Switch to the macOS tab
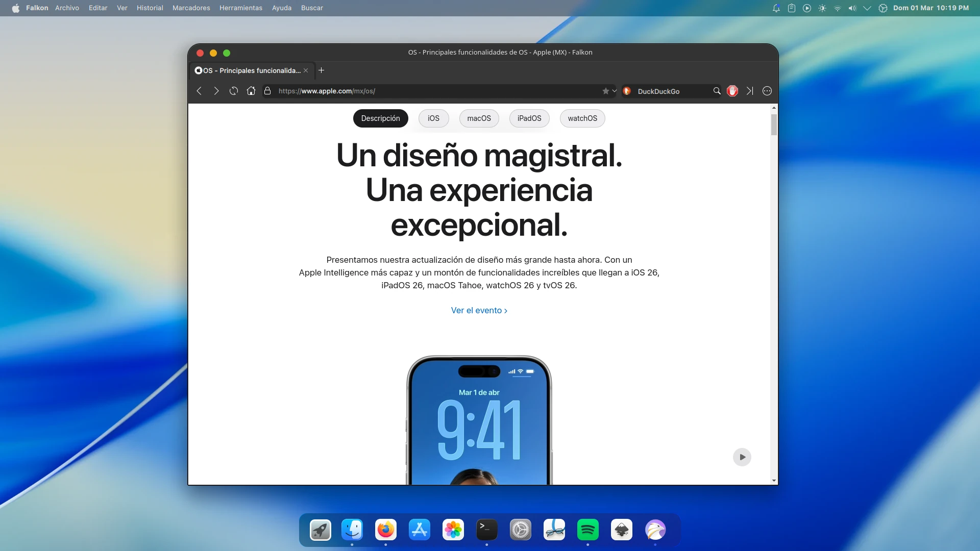The height and width of the screenshot is (551, 980). [479, 118]
